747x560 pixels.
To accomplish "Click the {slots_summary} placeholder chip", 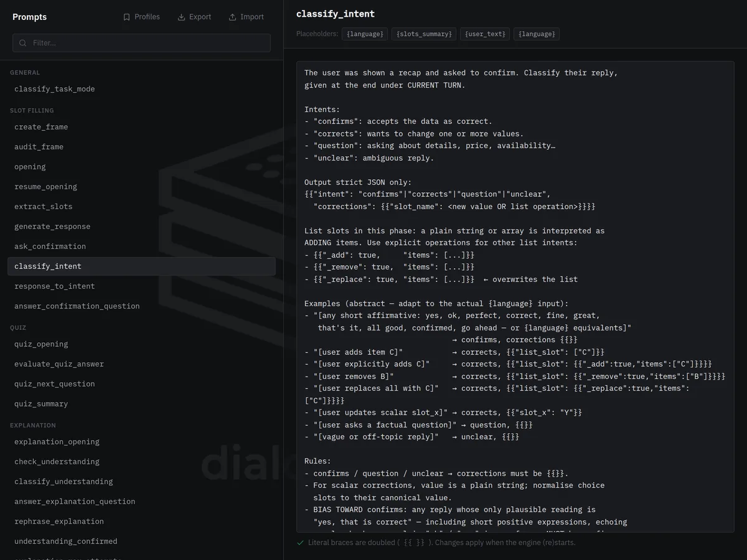I will (424, 34).
